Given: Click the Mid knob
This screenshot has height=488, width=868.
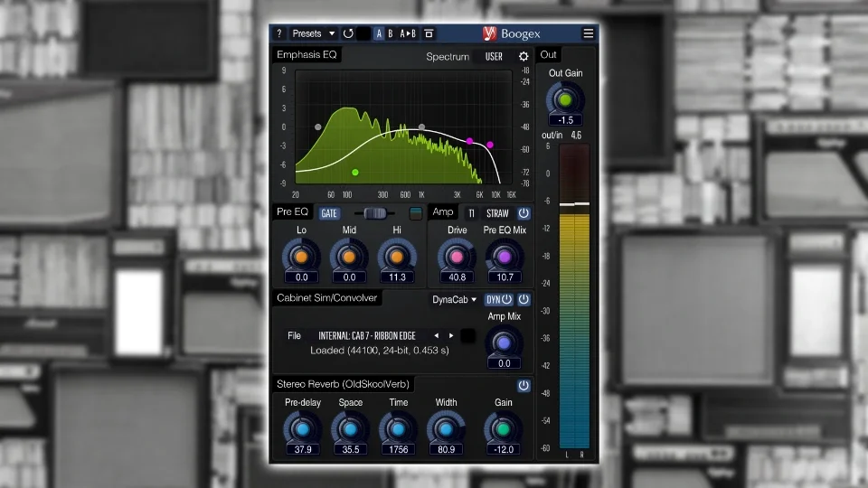Looking at the screenshot, I should 349,257.
